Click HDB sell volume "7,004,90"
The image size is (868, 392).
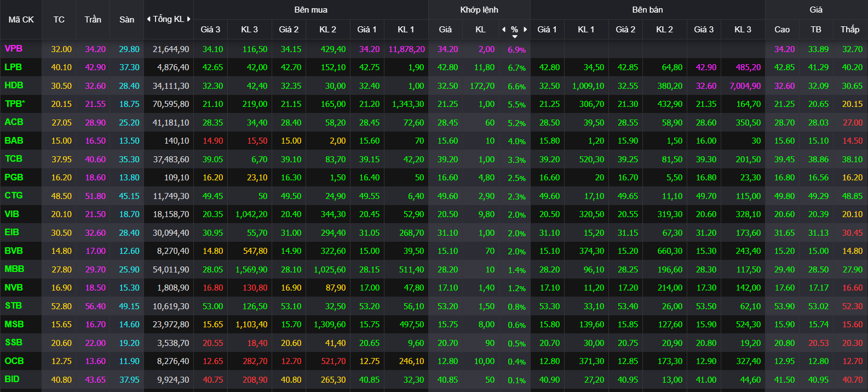point(745,86)
